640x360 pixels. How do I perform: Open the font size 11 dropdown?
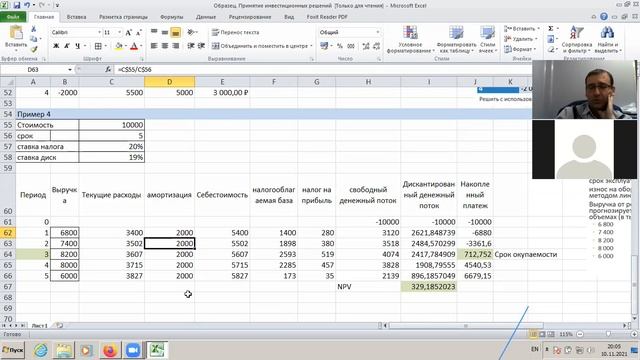(x=119, y=32)
